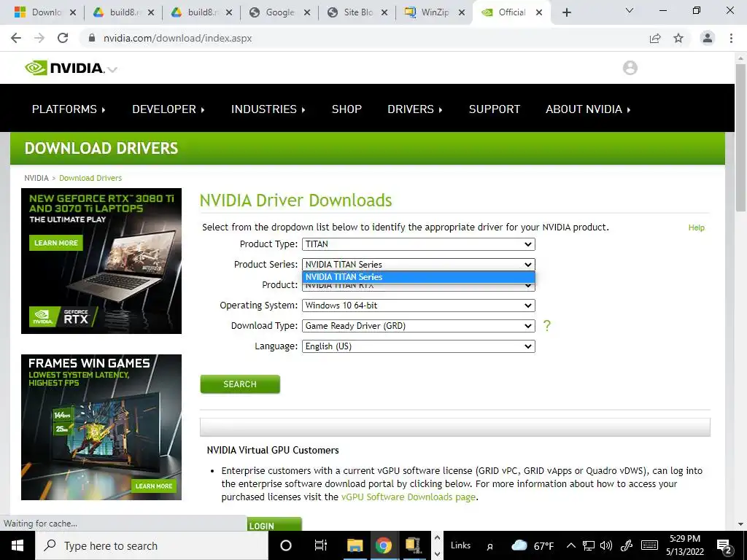Click the LOGIN button

click(274, 524)
